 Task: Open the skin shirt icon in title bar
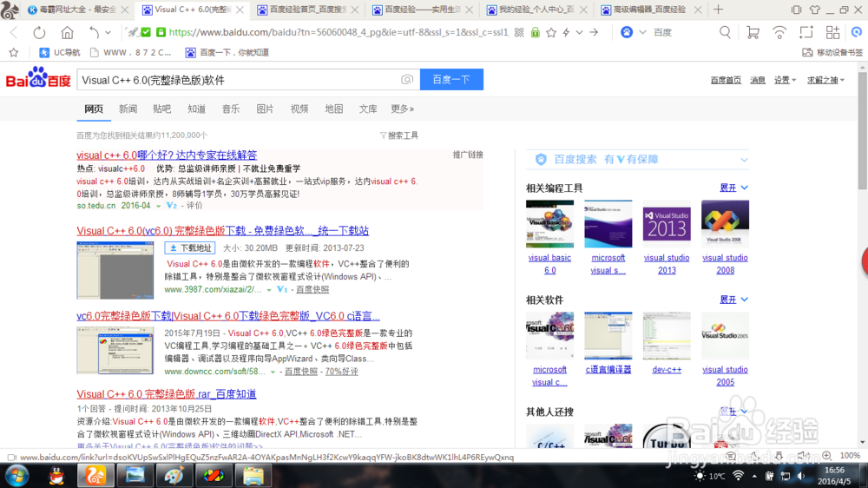[x=815, y=10]
